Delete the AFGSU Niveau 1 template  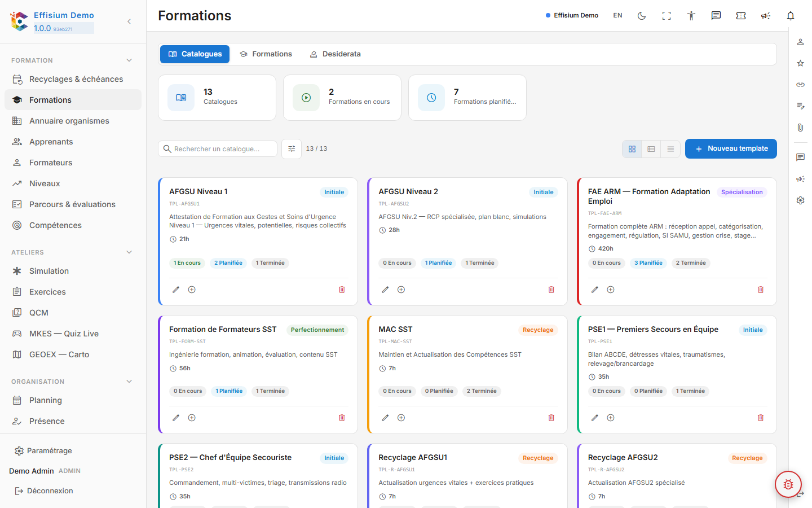pos(342,290)
